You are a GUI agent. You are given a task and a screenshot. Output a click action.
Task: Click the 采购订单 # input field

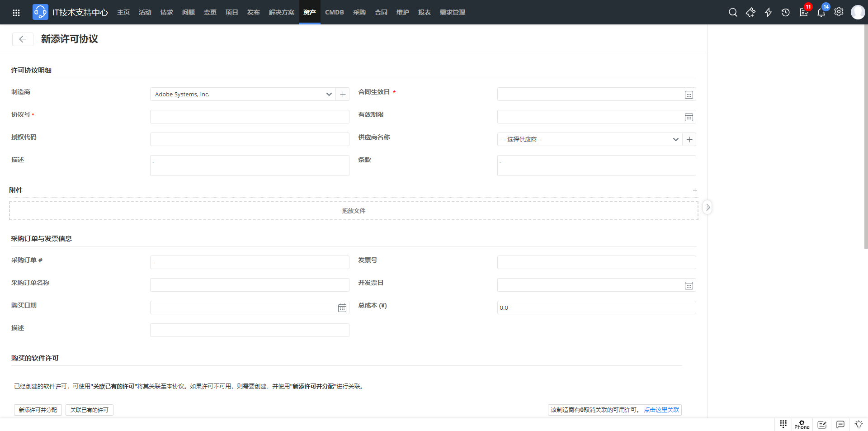(250, 262)
